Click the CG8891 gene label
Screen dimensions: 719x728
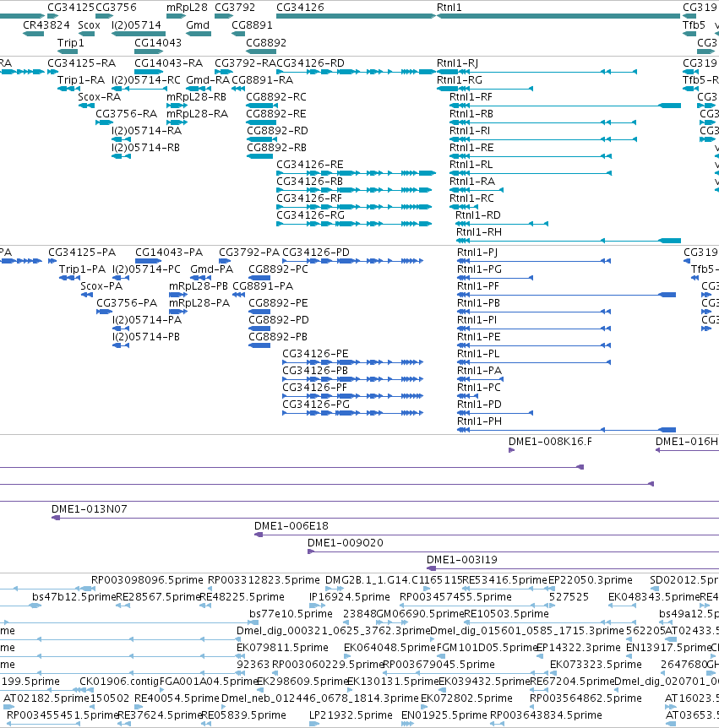coord(252,25)
